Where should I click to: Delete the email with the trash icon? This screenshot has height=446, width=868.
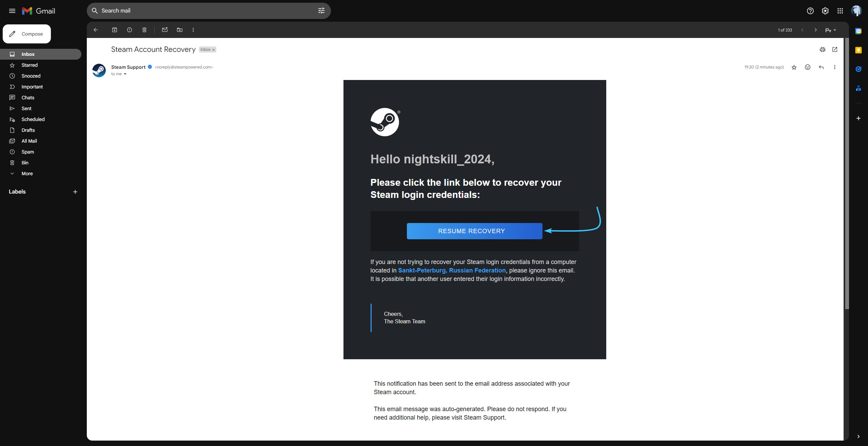pos(144,30)
